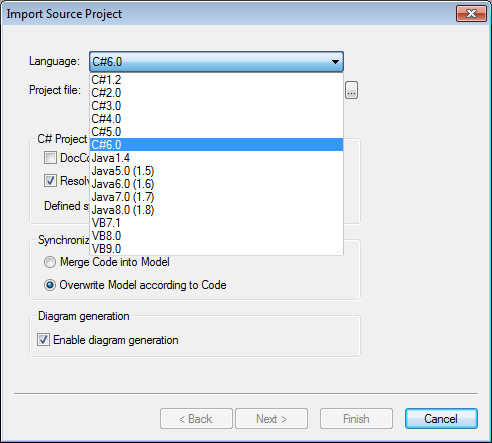Collapse the Language combo box arrow
The image size is (492, 443).
(335, 62)
